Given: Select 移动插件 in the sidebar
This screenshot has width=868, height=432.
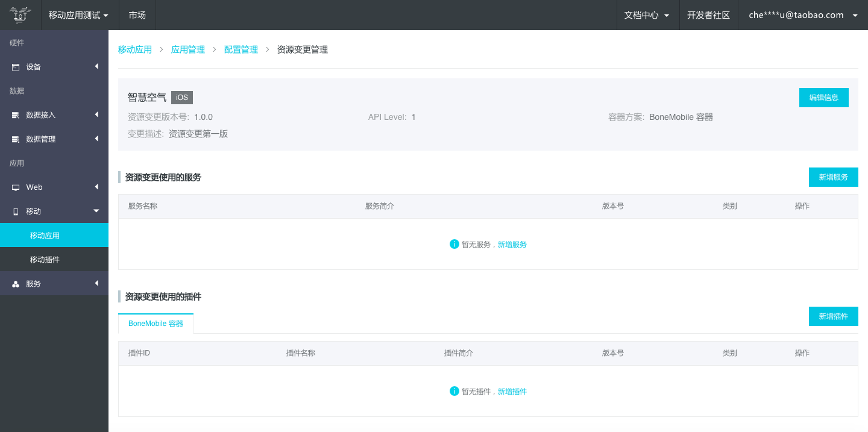Looking at the screenshot, I should tap(45, 260).
